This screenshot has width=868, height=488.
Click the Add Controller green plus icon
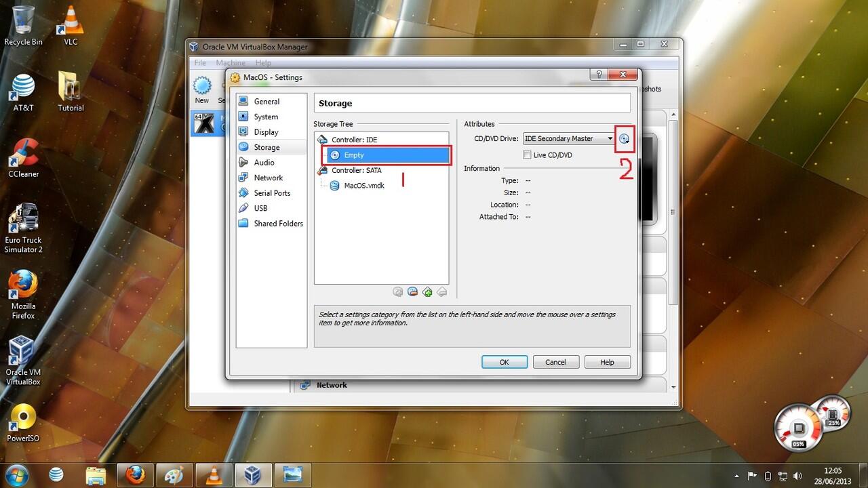pyautogui.click(x=427, y=292)
